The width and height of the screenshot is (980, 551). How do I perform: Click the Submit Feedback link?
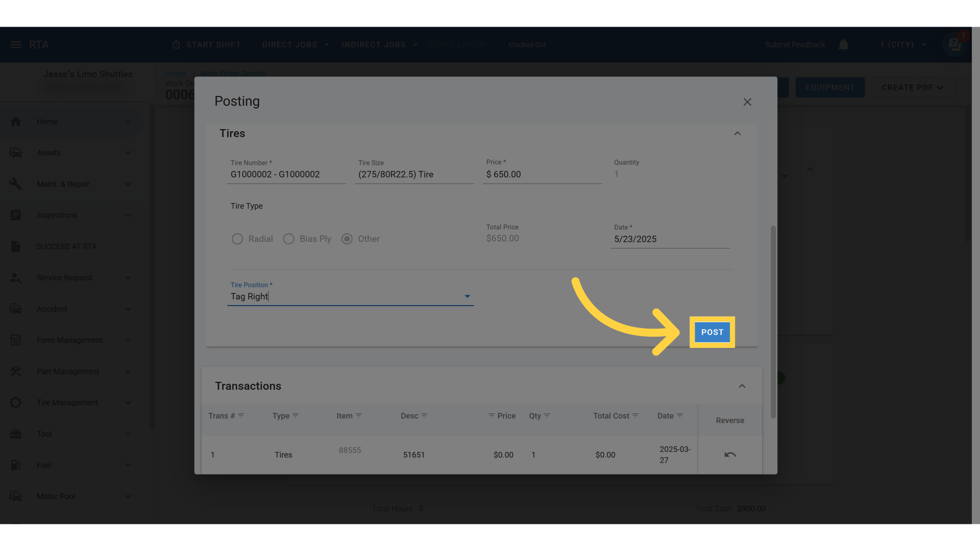(795, 45)
